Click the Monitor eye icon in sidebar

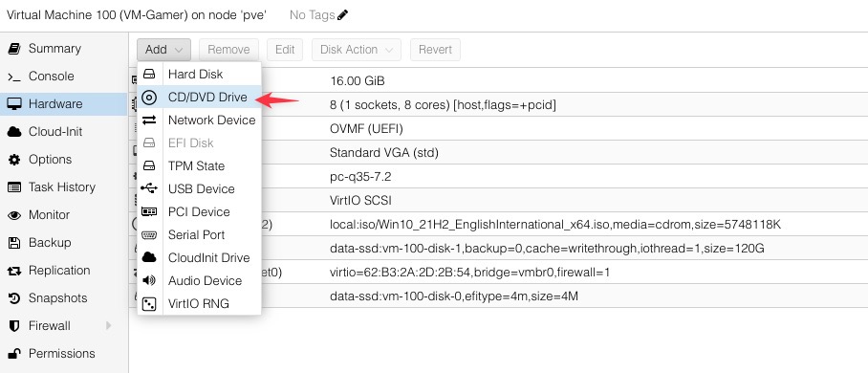(13, 215)
